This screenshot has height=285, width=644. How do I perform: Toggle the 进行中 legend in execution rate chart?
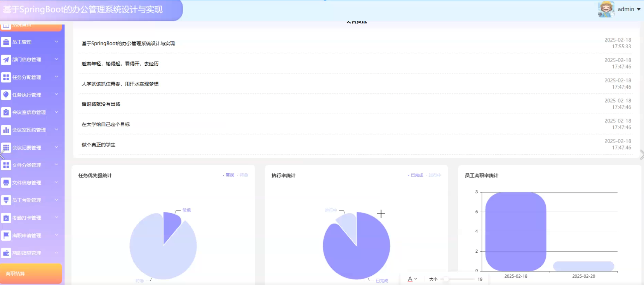434,175
